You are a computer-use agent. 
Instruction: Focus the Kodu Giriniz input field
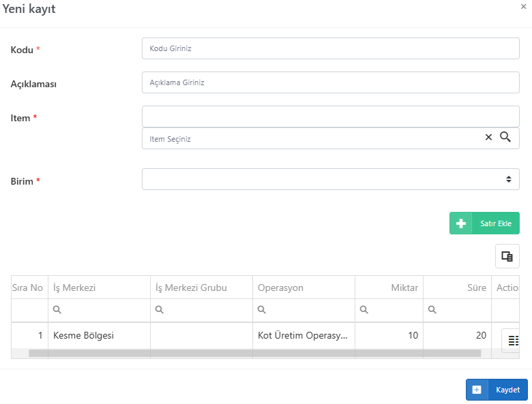click(331, 48)
